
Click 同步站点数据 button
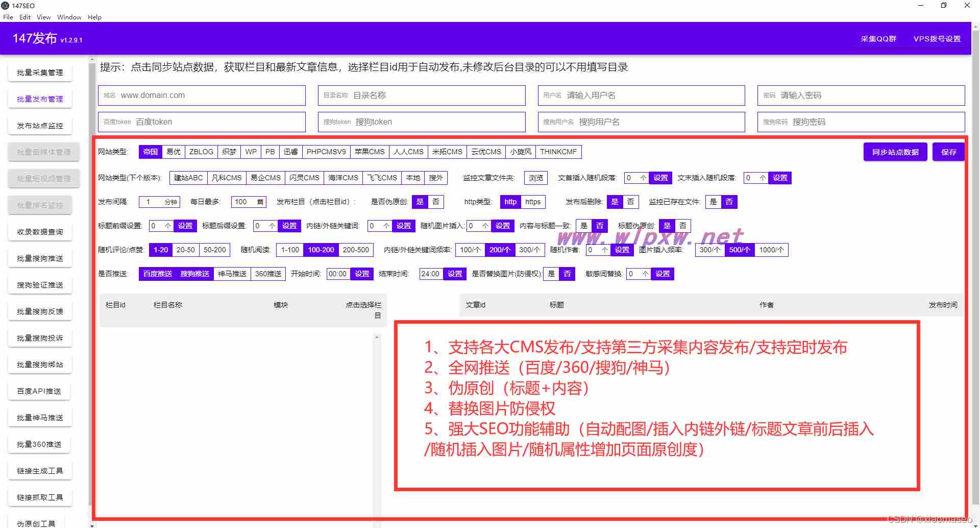(x=895, y=152)
